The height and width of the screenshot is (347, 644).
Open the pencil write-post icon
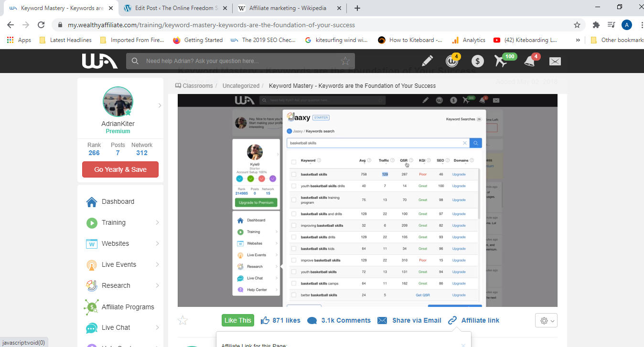[x=428, y=61]
